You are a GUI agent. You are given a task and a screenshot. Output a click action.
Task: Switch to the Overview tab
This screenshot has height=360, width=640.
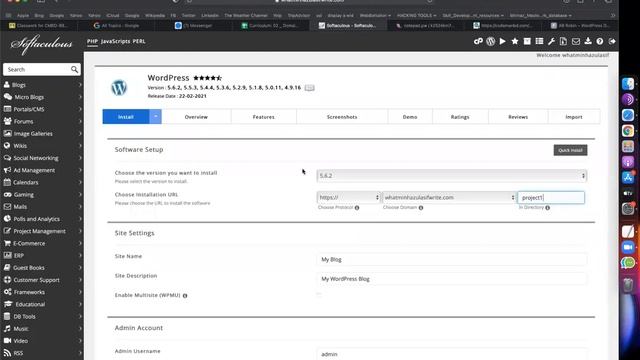point(196,117)
